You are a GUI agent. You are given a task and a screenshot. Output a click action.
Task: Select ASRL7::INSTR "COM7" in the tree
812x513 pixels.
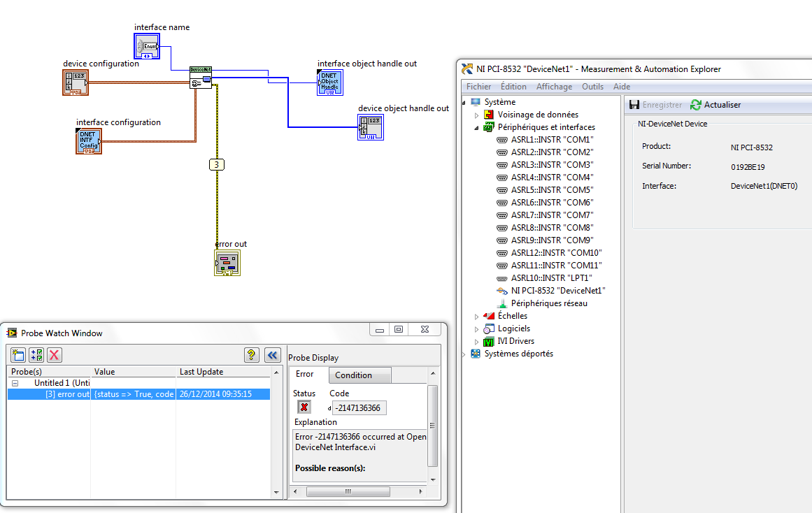pos(552,215)
